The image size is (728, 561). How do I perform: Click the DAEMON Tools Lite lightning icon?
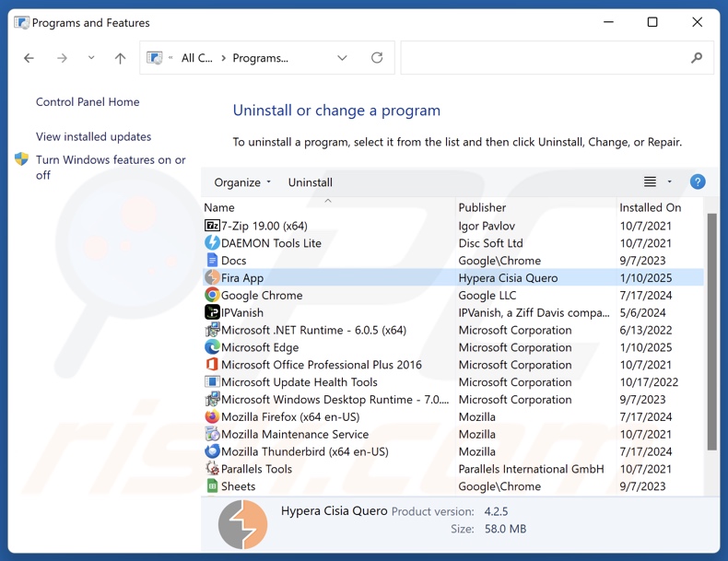tap(212, 242)
